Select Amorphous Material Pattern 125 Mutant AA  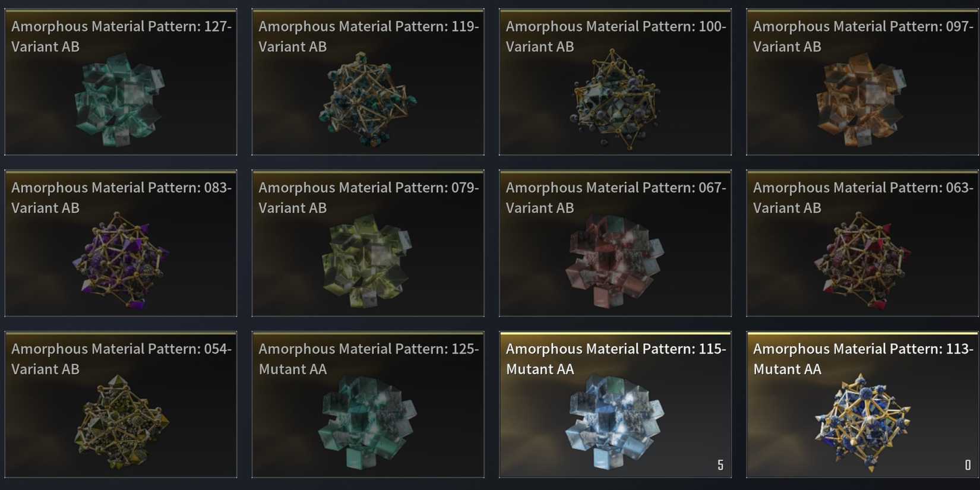click(x=368, y=404)
